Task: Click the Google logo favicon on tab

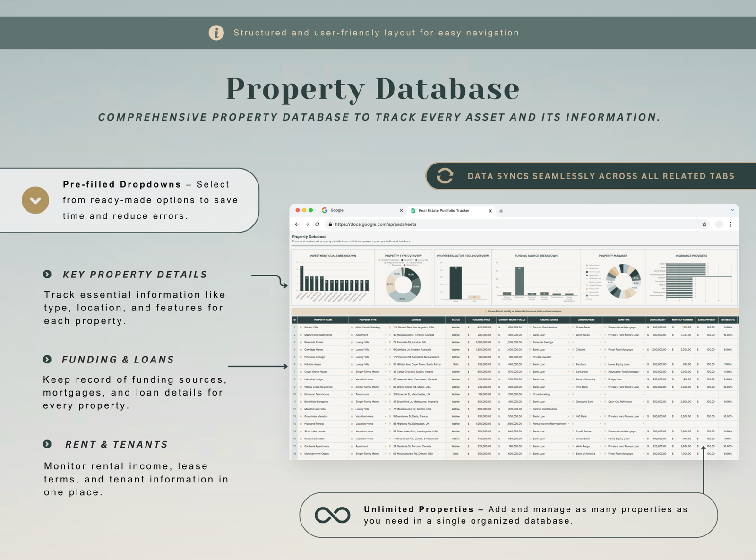Action: 325,210
